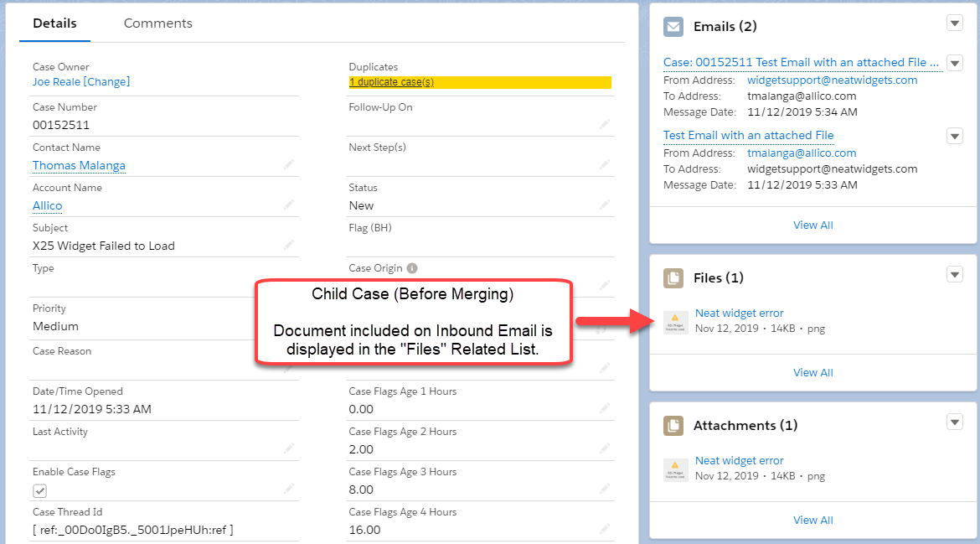Edit Case Flags Age 3 Hours pencil
This screenshot has width=980, height=544.
point(605,489)
